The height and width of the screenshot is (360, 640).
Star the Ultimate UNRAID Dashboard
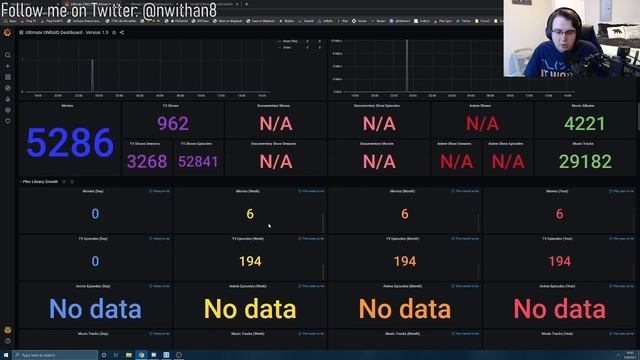click(x=114, y=32)
